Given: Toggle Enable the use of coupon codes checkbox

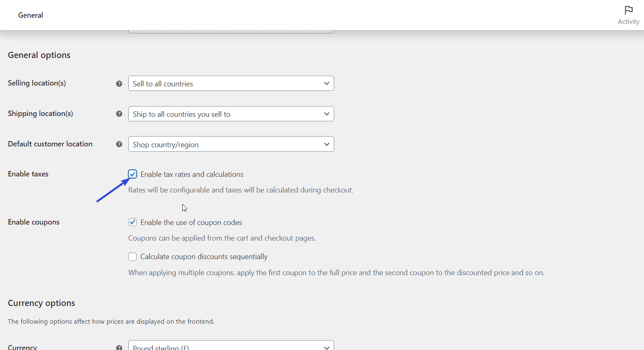Looking at the screenshot, I should pyautogui.click(x=133, y=222).
